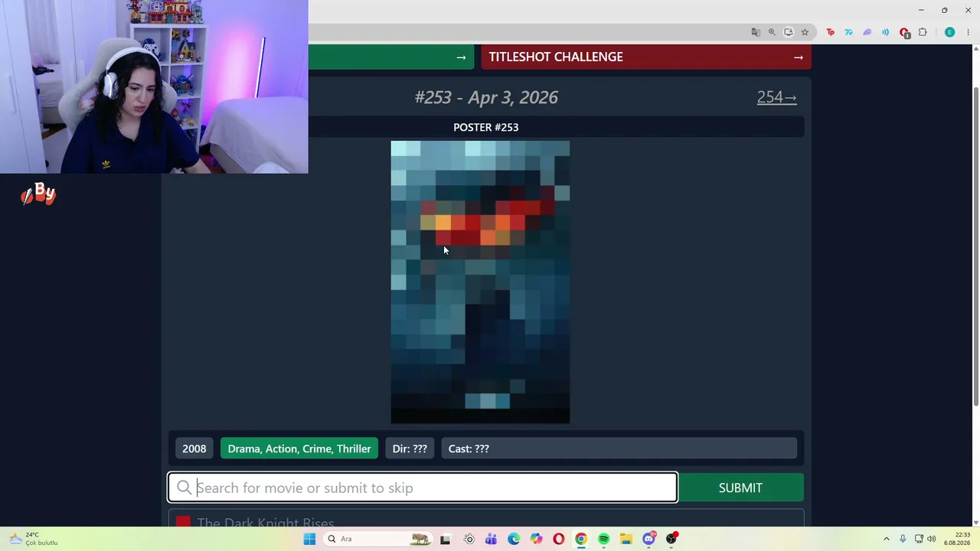The width and height of the screenshot is (980, 551).
Task: Launch Opera browser from taskbar
Action: (x=559, y=539)
